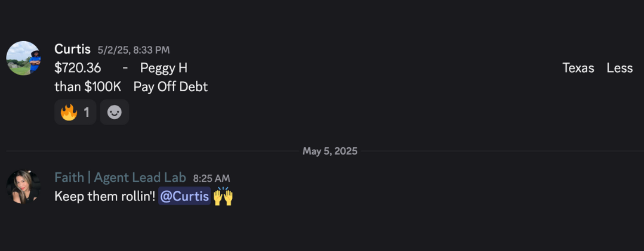Select the word Less at the line end

point(620,68)
